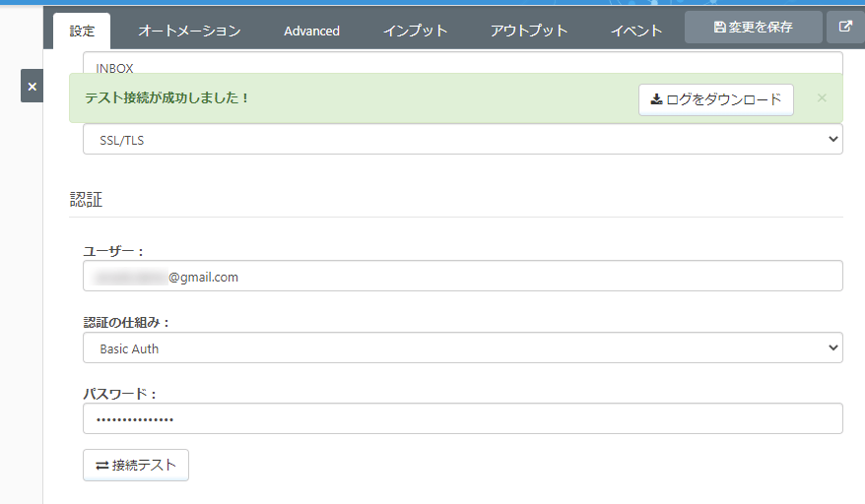The height and width of the screenshot is (504, 865).
Task: Click the INBOX text field
Action: 462,65
